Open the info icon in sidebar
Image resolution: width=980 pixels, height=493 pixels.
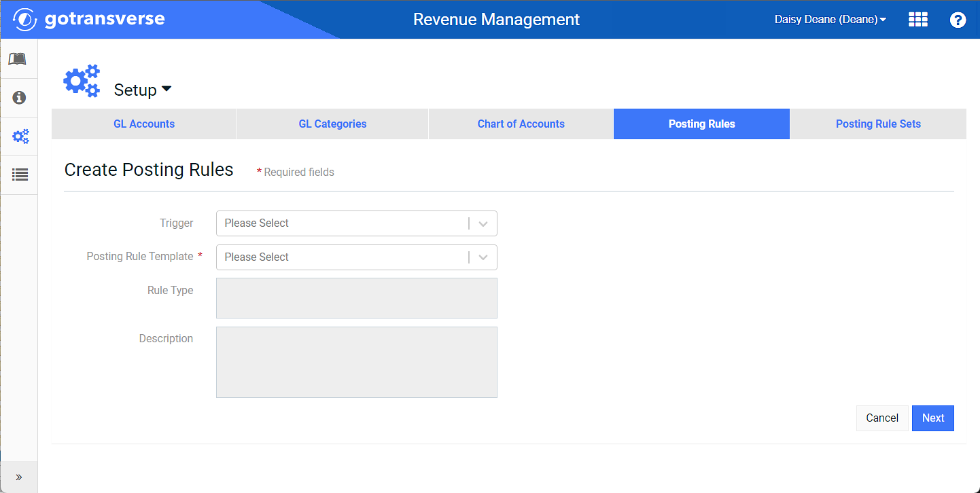(19, 98)
